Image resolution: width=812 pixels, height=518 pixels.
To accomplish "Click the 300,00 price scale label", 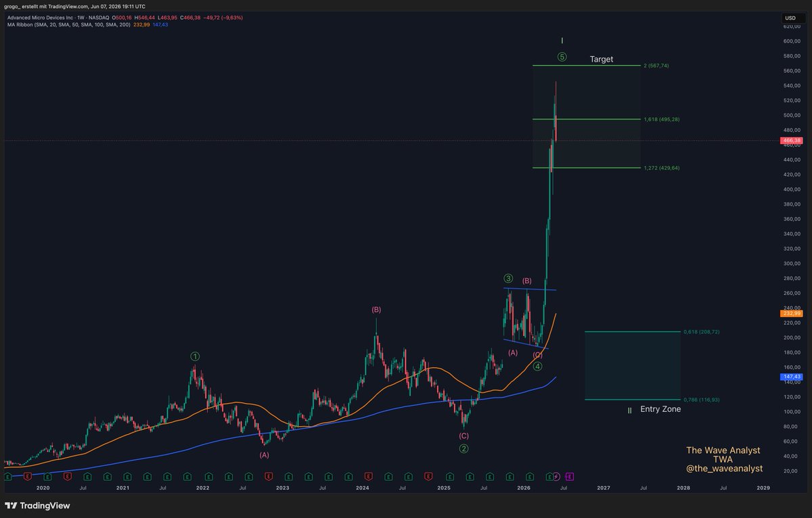I will [x=792, y=263].
